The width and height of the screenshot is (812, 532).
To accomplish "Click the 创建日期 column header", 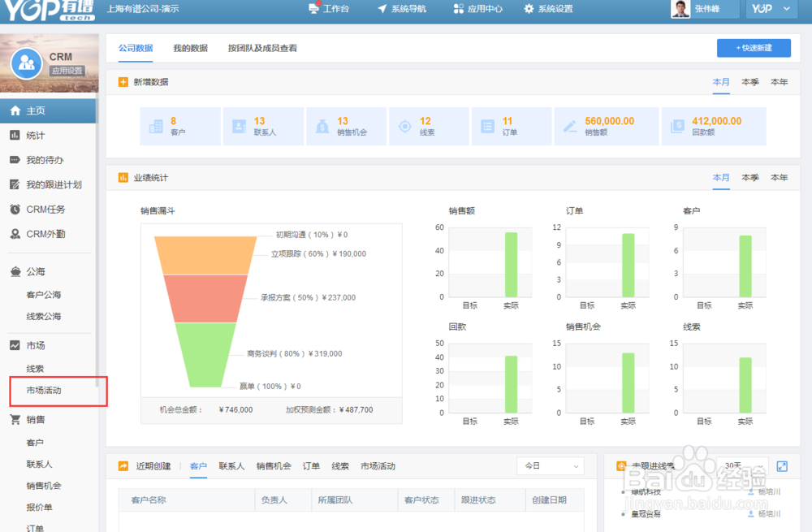I will click(549, 500).
